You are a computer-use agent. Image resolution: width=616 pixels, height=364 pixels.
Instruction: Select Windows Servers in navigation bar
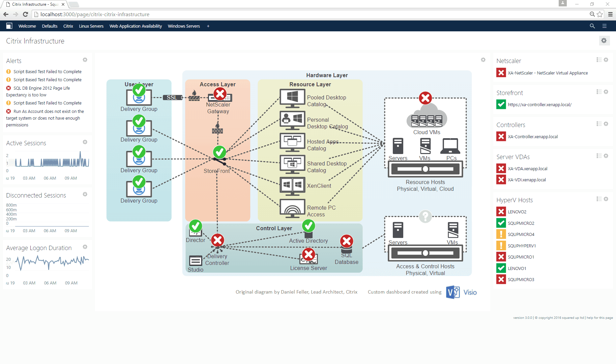184,26
